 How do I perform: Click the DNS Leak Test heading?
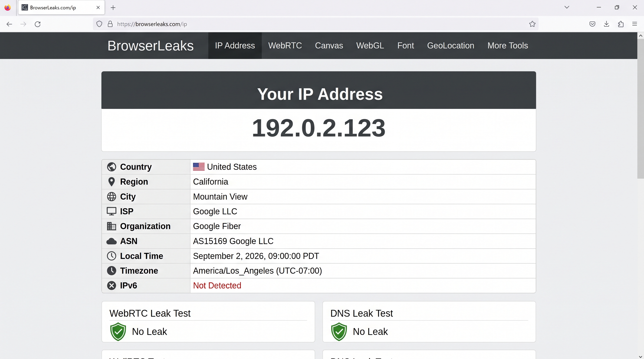tap(362, 313)
